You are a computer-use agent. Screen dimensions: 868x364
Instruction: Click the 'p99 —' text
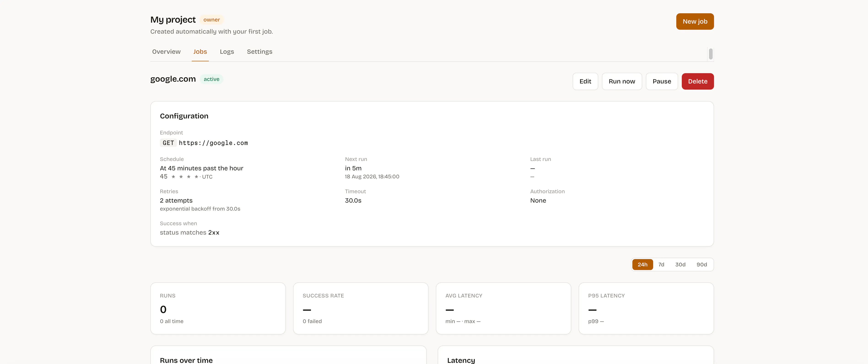click(x=596, y=321)
